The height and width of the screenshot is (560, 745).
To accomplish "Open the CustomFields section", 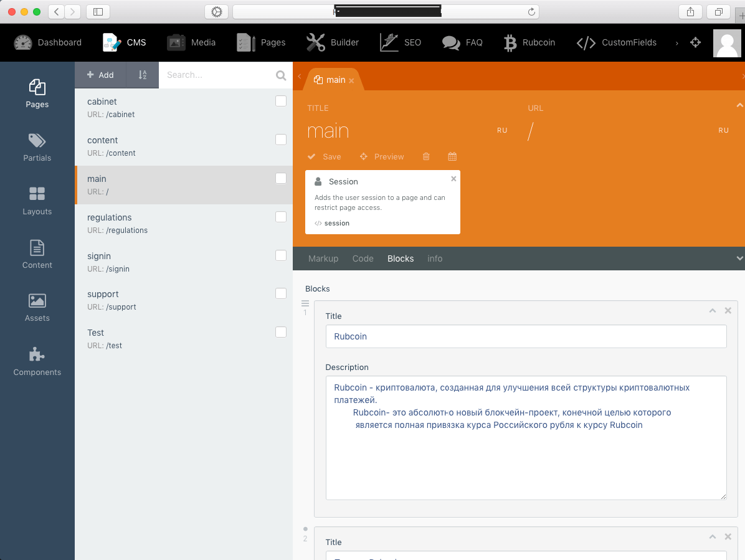I will pos(617,43).
